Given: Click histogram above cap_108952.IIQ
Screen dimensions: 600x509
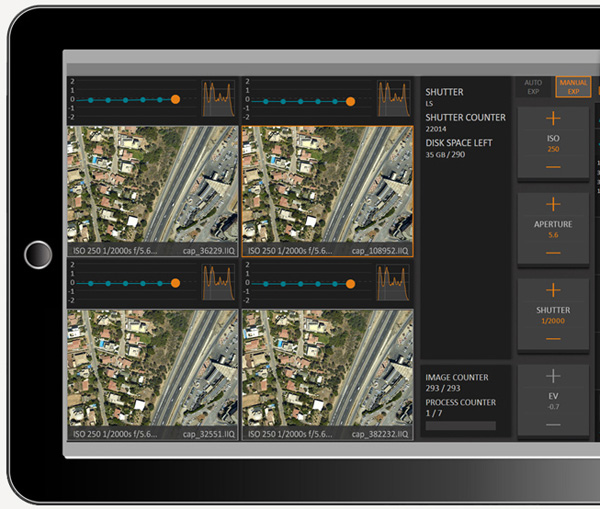Looking at the screenshot, I should [394, 98].
